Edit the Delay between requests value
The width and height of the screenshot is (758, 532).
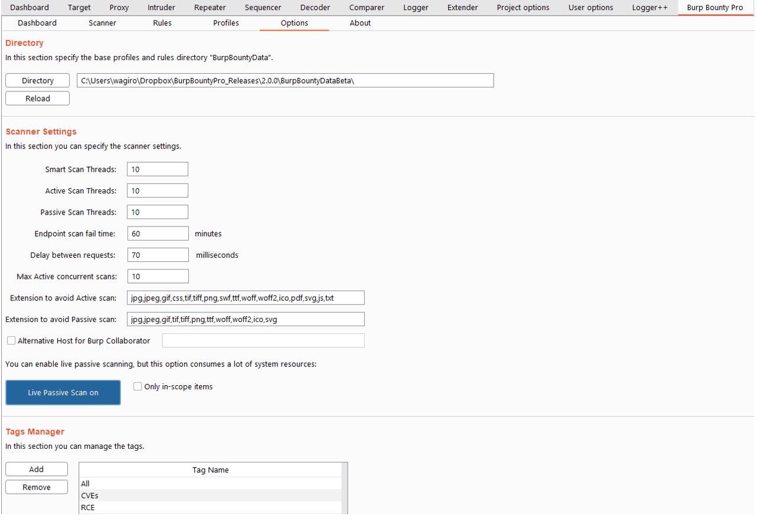[158, 254]
